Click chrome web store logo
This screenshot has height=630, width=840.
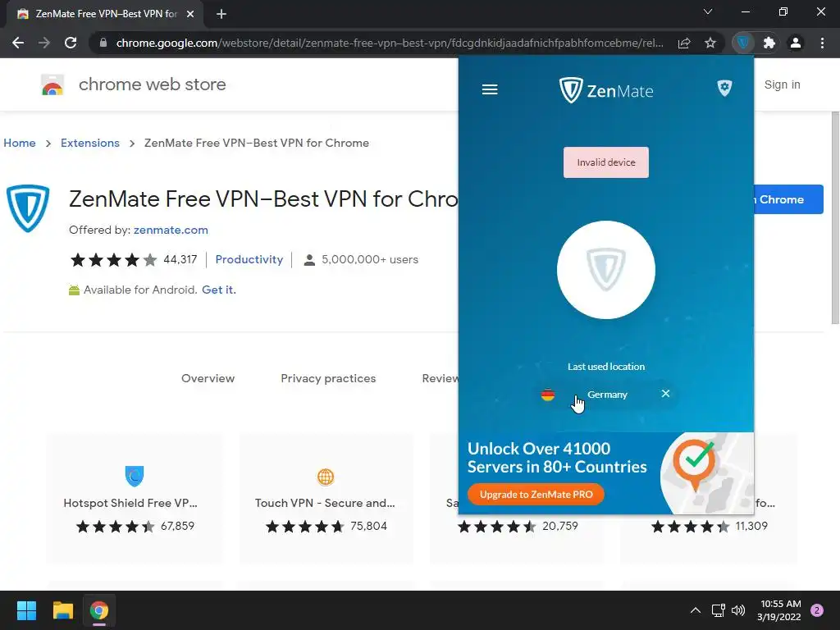[52, 84]
